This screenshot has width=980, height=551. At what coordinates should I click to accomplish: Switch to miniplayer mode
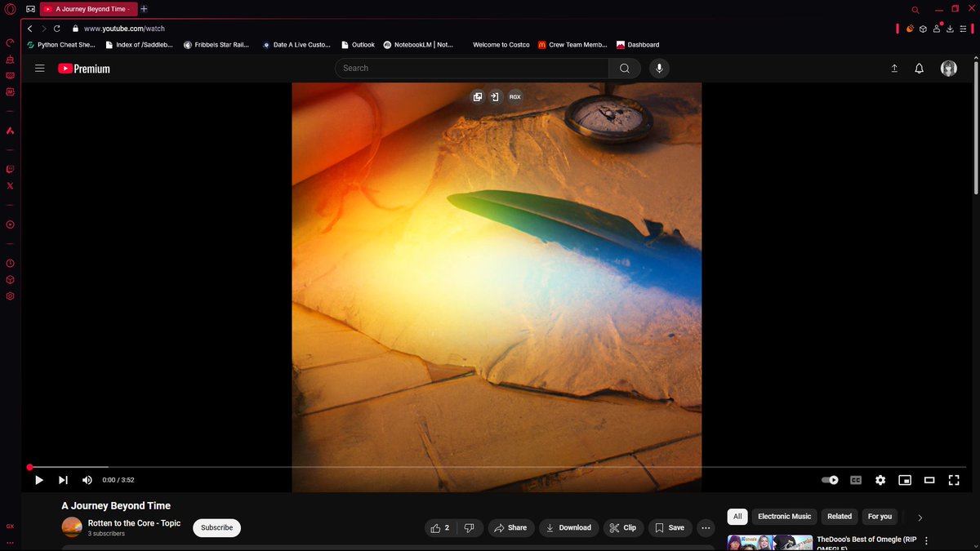[905, 480]
